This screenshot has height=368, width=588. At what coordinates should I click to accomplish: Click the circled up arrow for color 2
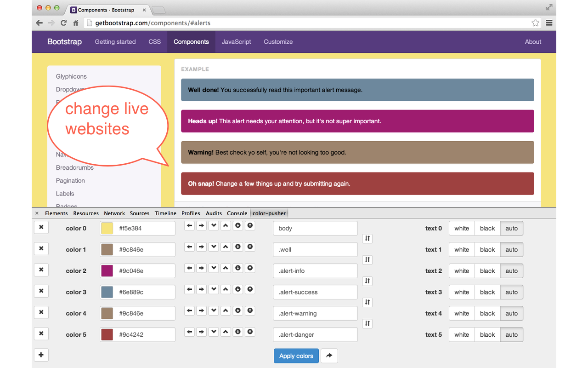[249, 268]
